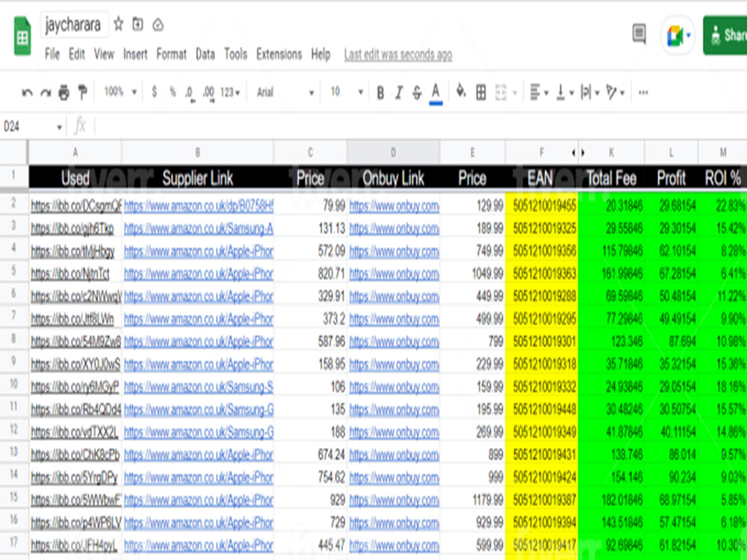Open vertical align options
Viewport: 747px width, 560px height.
(565, 93)
